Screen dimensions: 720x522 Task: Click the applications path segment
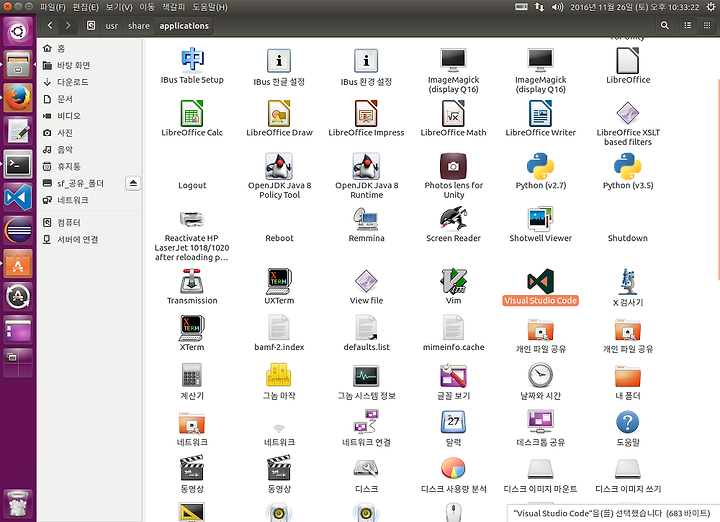coord(184,26)
